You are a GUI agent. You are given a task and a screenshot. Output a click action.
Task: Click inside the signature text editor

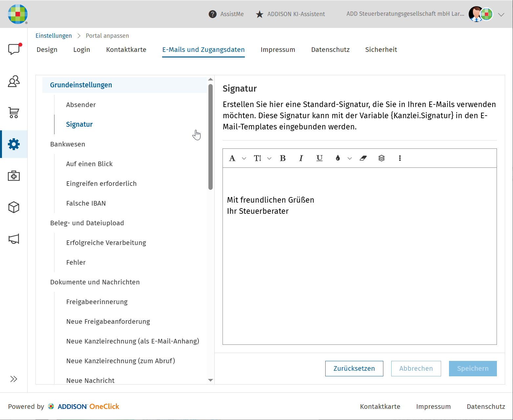(x=360, y=256)
